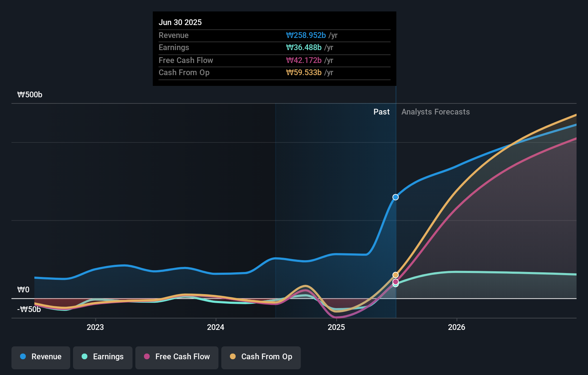This screenshot has width=588, height=375.
Task: Select the Earnings legend color dot
Action: point(84,357)
